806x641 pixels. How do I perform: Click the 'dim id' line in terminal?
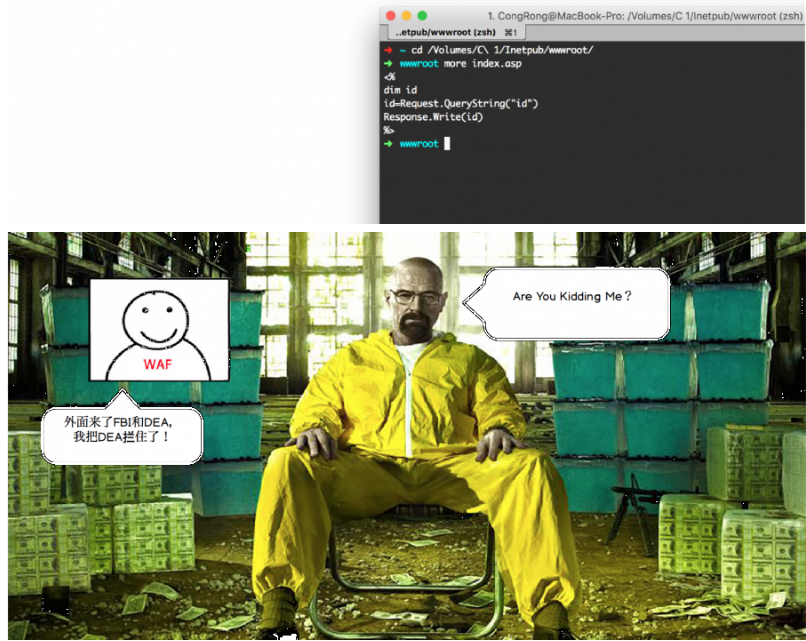(400, 90)
